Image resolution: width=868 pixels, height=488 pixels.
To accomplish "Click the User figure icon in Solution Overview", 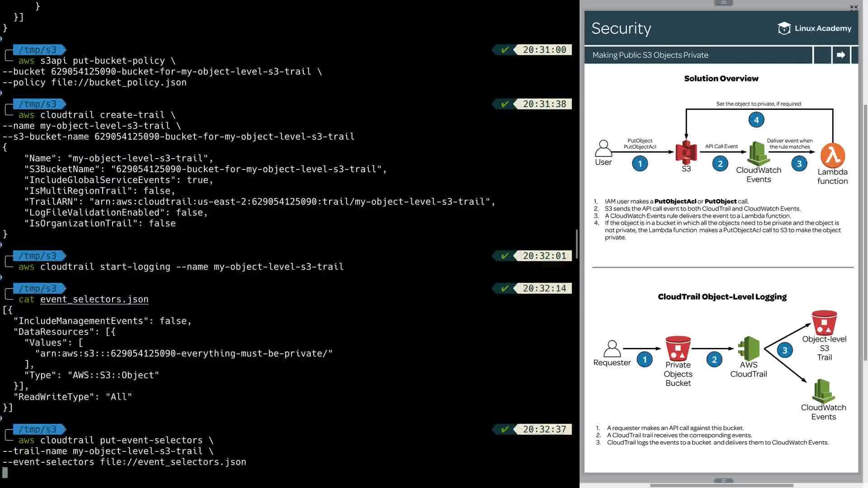I will tap(603, 148).
